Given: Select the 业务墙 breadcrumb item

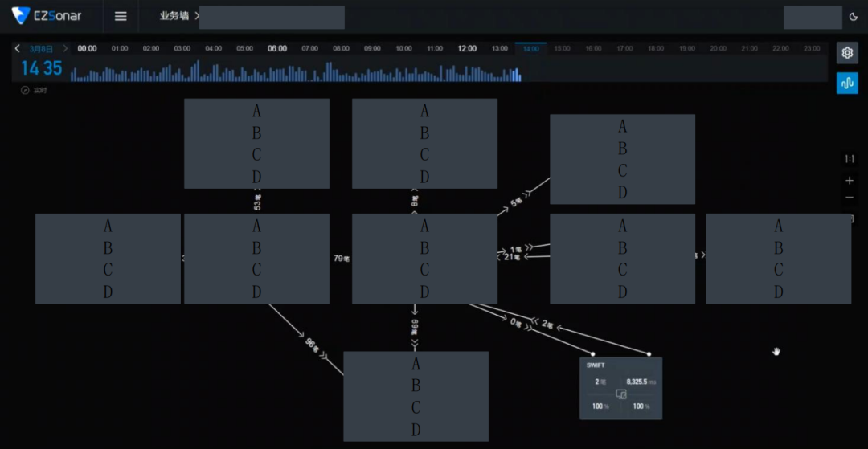Looking at the screenshot, I should (174, 16).
